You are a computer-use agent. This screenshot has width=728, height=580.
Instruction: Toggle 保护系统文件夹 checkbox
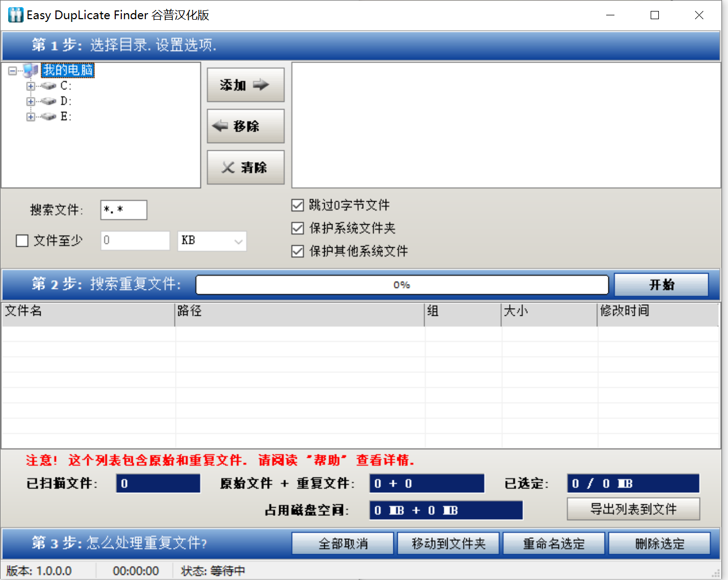pyautogui.click(x=297, y=228)
